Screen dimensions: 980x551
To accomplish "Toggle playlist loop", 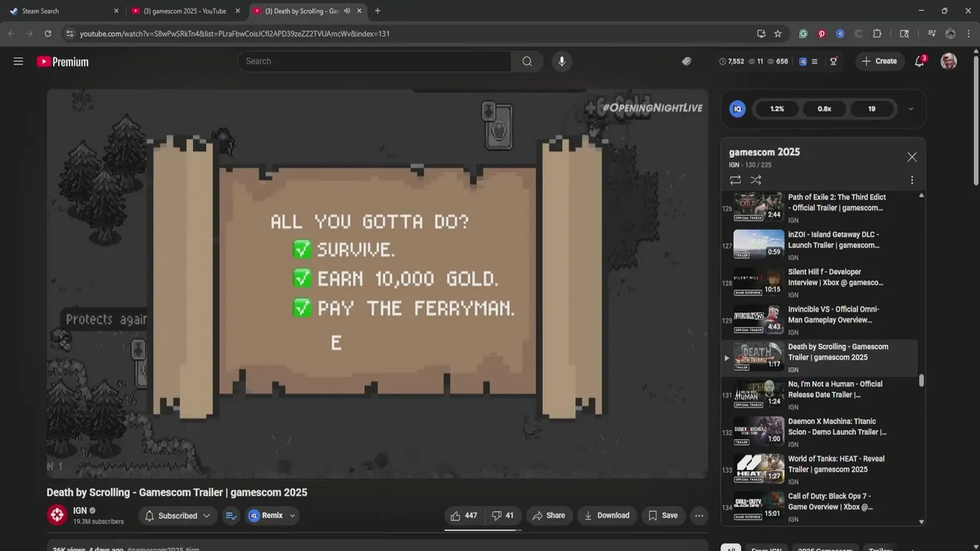I will (x=735, y=180).
